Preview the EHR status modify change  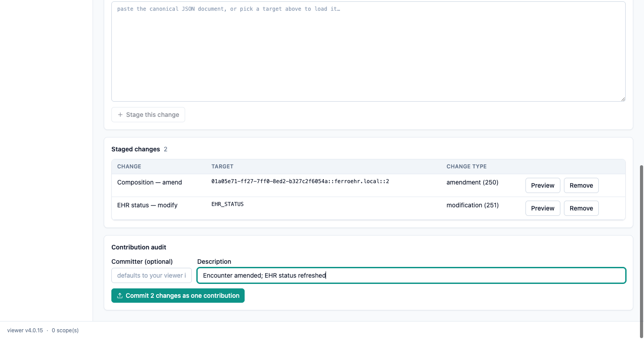[x=542, y=208]
